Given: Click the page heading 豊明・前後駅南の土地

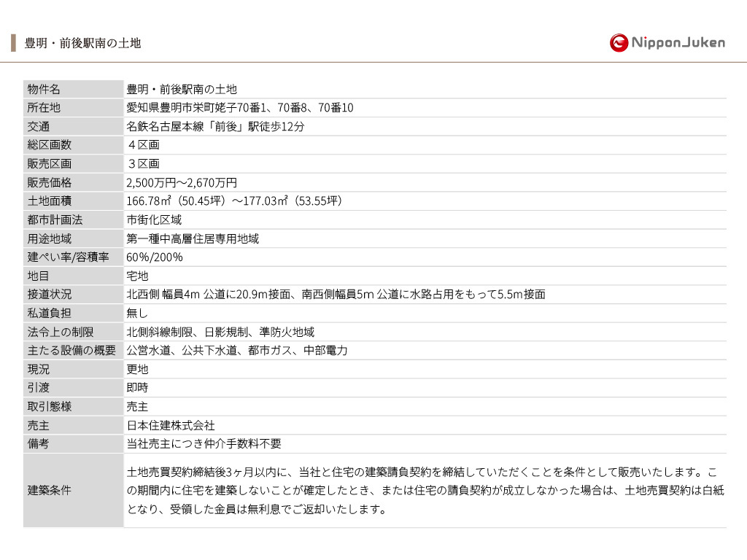Looking at the screenshot, I should click(x=82, y=43).
